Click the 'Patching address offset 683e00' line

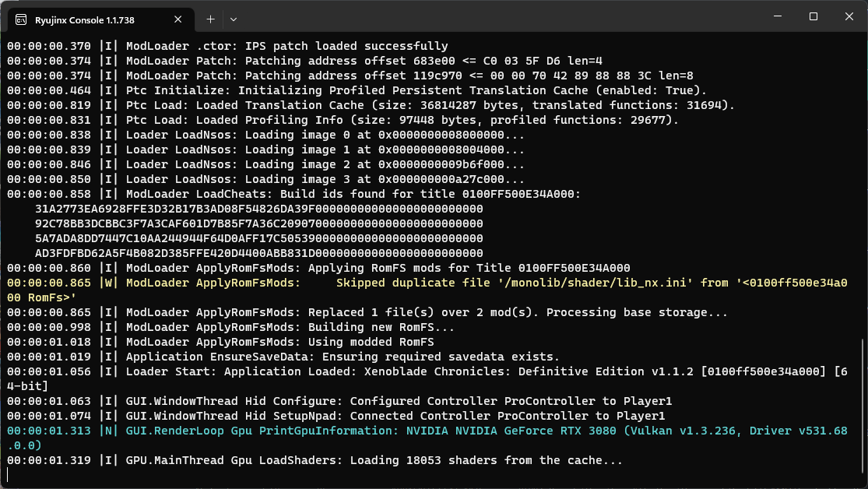(304, 61)
